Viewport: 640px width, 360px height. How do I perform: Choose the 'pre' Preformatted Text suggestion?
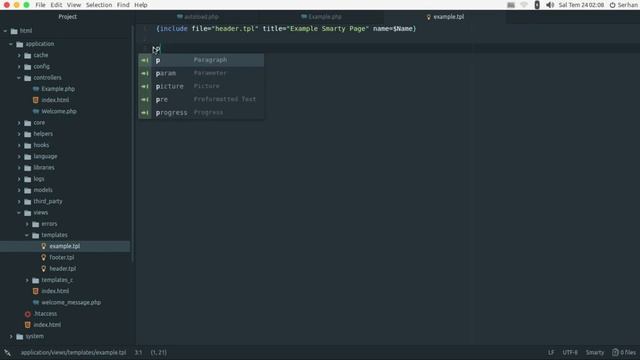(201, 99)
